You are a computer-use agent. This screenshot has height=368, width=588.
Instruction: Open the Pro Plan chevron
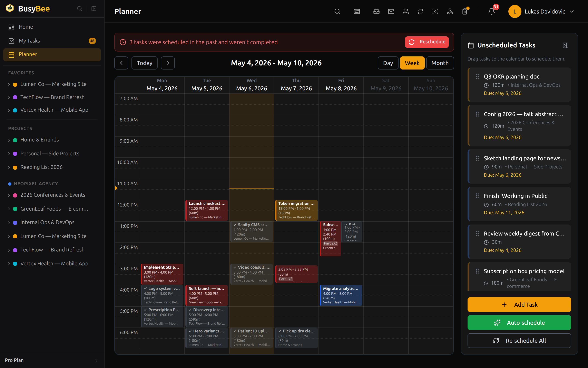96,360
